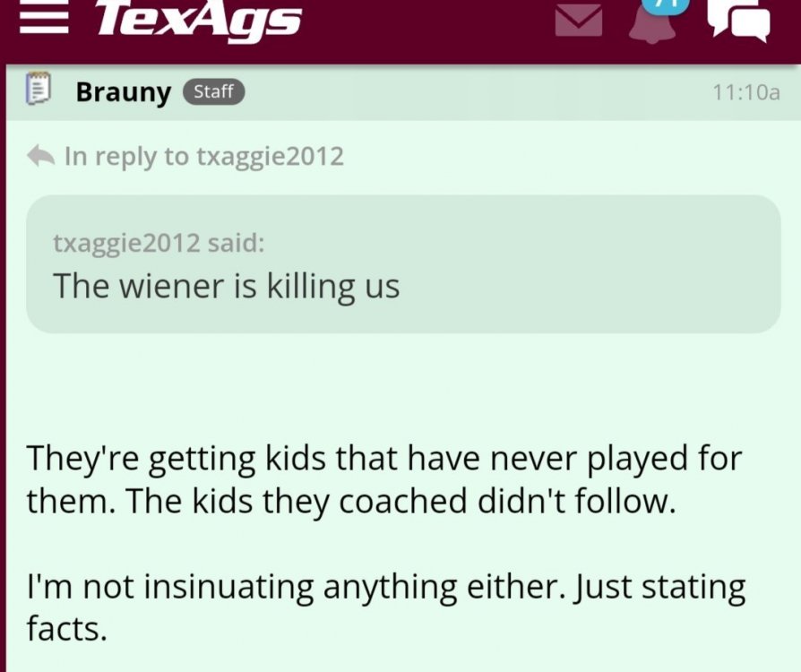This screenshot has height=672, width=801.
Task: Click the sentence "The kids they coached didn't follow."
Action: [x=398, y=500]
